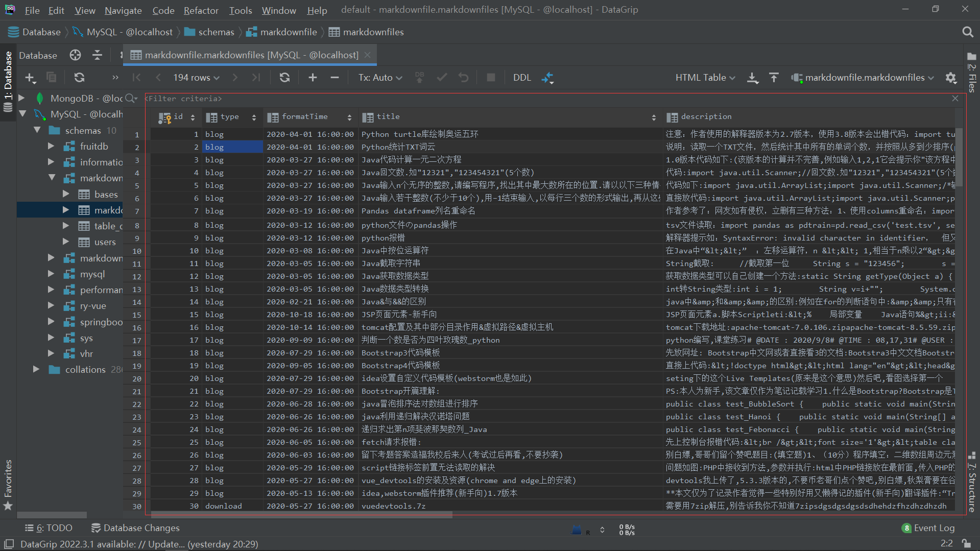
Task: Revert changes with undo icon
Action: click(463, 78)
